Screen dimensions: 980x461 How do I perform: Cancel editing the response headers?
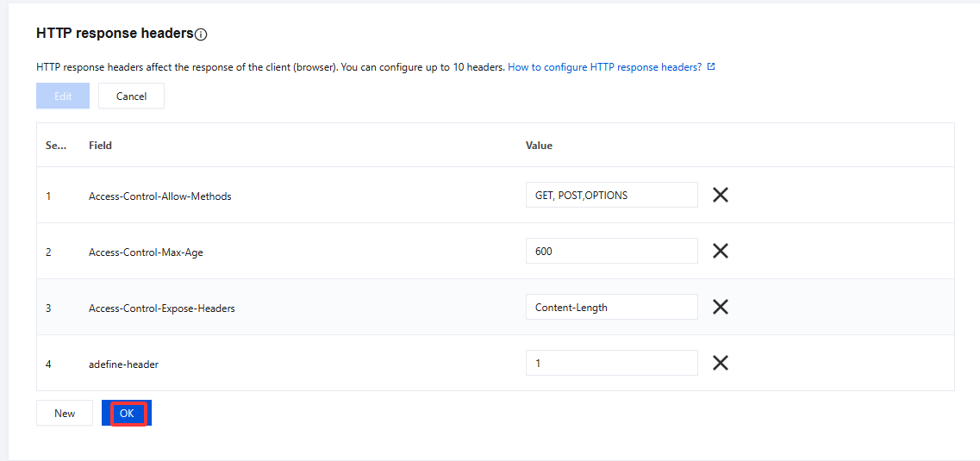click(131, 97)
